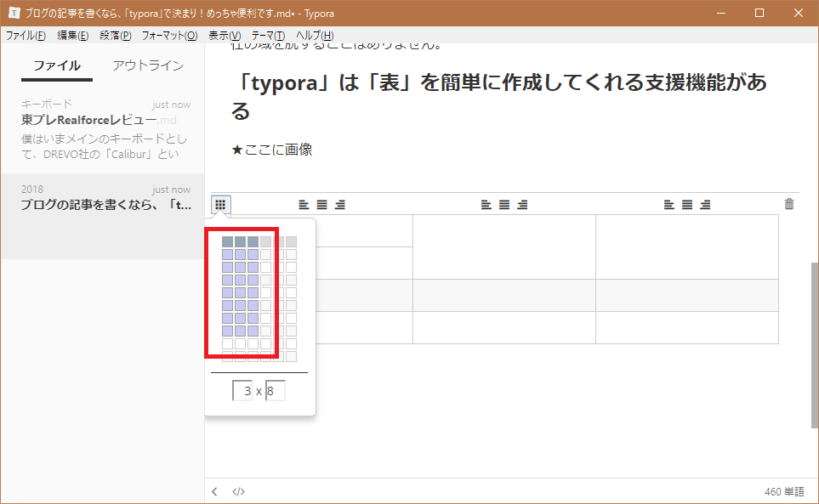819x504 pixels.
Task: Click the 460 単語 word count
Action: 784,491
